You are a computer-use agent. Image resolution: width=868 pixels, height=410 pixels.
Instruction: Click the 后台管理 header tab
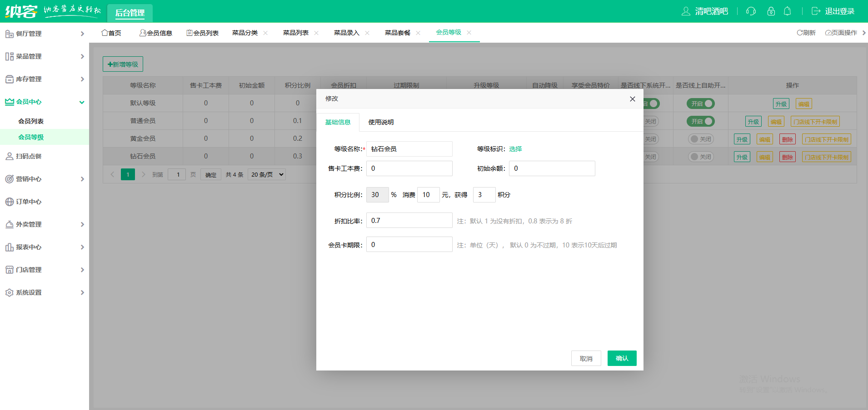[x=130, y=13]
